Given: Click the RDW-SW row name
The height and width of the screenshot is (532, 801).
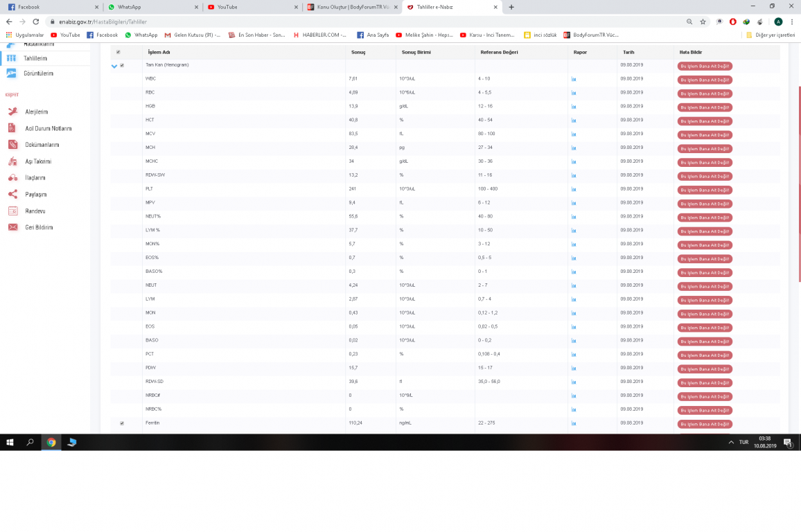Looking at the screenshot, I should point(155,175).
